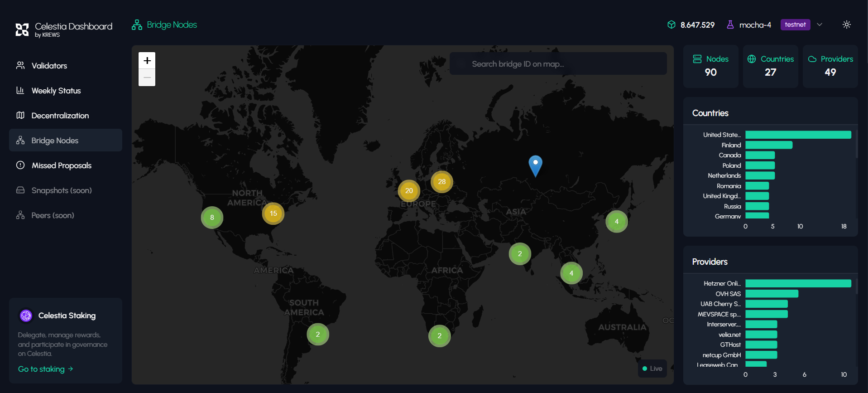The image size is (868, 393).
Task: Expand the network selector chevron
Action: click(820, 24)
